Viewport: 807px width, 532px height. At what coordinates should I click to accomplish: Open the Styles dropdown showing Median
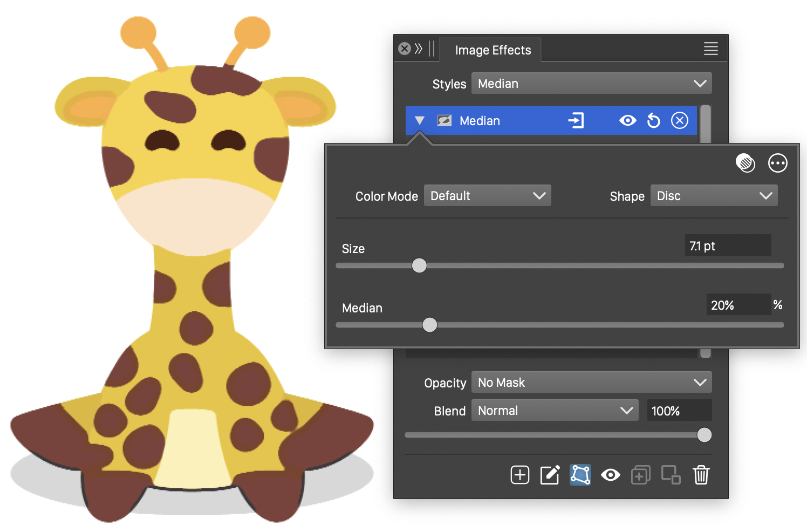(x=591, y=84)
